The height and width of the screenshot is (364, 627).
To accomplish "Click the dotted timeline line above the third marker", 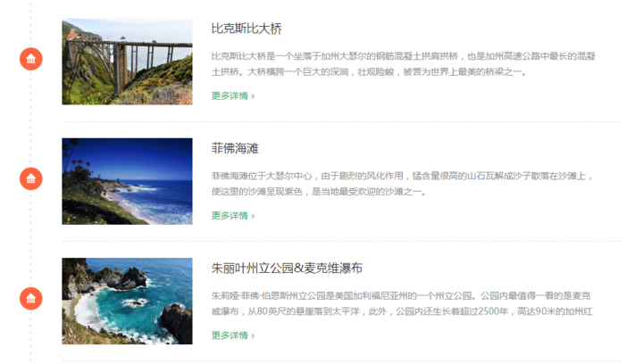I will click(30, 238).
